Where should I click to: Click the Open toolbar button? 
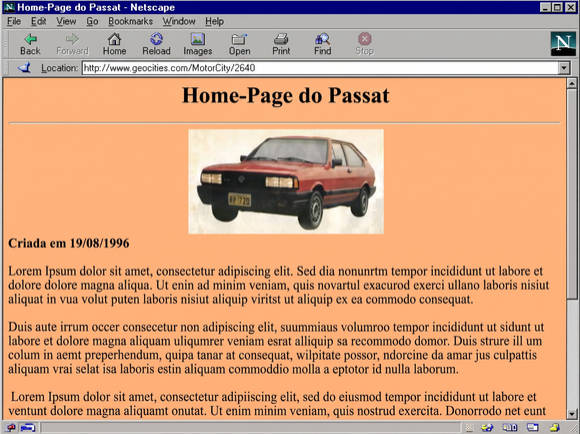[x=239, y=44]
